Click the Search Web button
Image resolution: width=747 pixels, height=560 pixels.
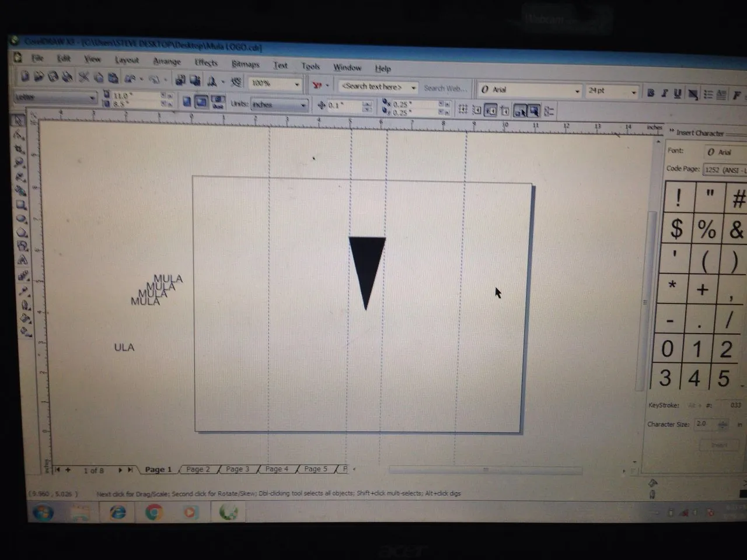(445, 88)
